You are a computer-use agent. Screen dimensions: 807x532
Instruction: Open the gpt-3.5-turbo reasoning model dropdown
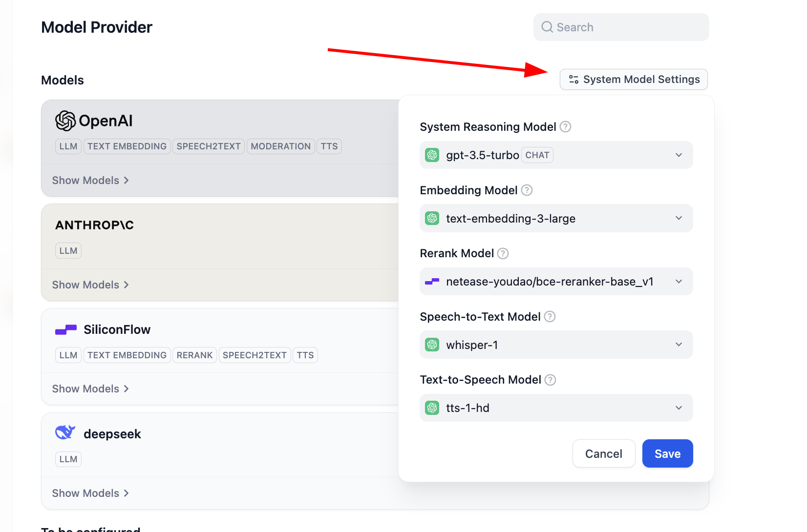coord(556,155)
